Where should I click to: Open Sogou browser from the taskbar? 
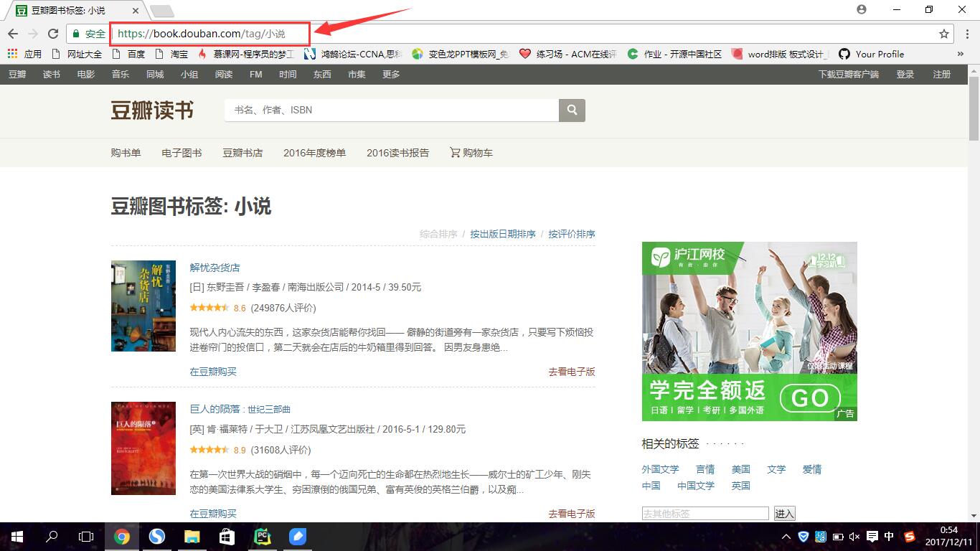[x=156, y=537]
